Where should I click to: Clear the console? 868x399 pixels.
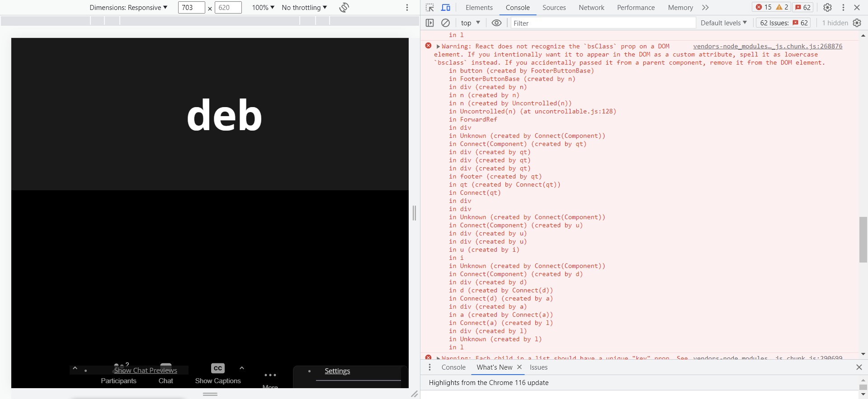tap(445, 23)
